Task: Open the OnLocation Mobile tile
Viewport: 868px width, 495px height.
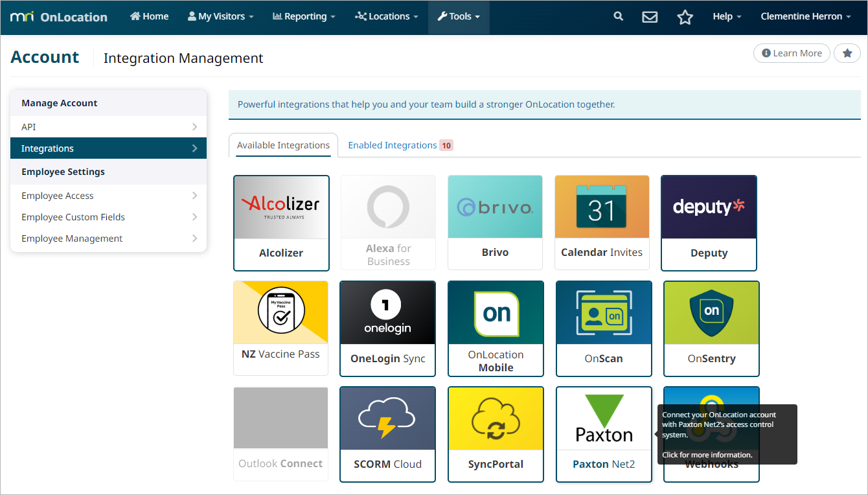Action: click(x=496, y=328)
